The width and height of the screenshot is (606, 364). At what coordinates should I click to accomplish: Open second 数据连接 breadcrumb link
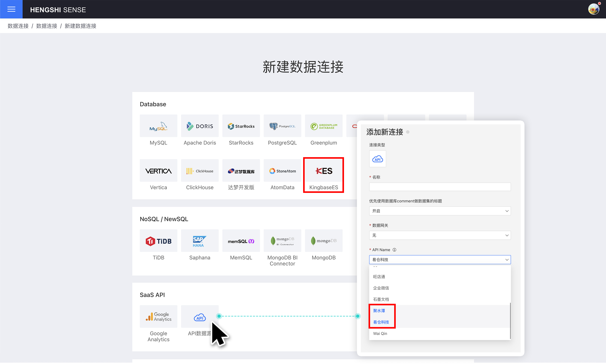point(47,26)
